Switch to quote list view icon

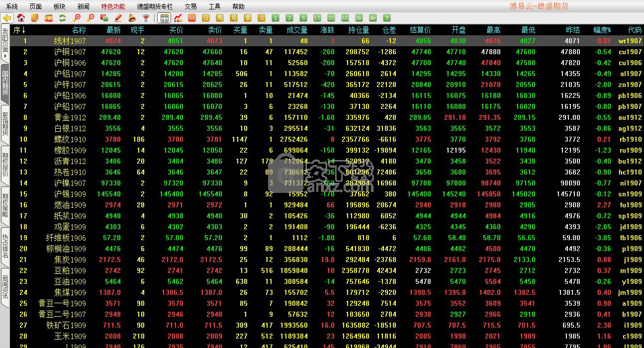(164, 18)
